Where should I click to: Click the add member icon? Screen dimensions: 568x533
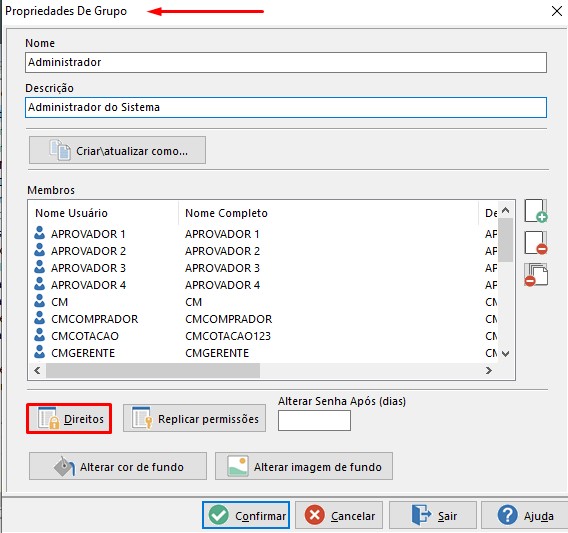click(536, 211)
